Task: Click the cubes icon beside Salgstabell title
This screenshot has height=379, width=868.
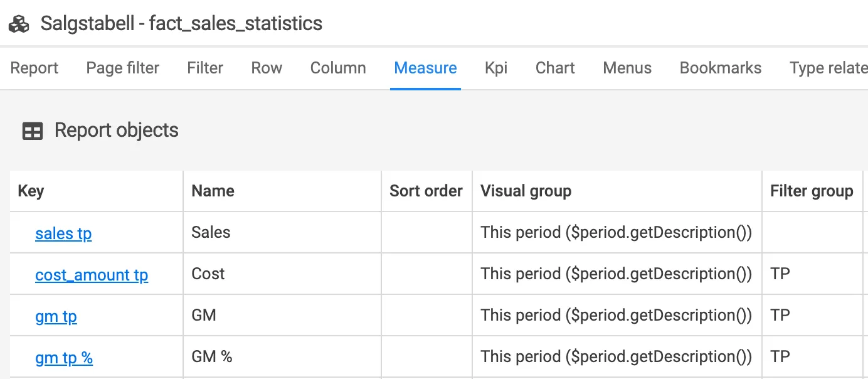Action: (19, 24)
